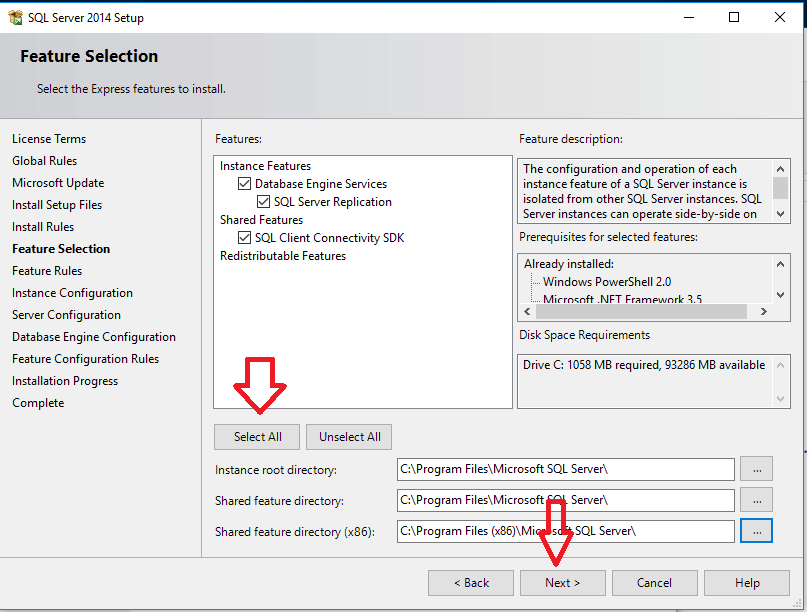Select Windows PowerShell 2.0 prerequisite
807x612 pixels.
pyautogui.click(x=607, y=282)
